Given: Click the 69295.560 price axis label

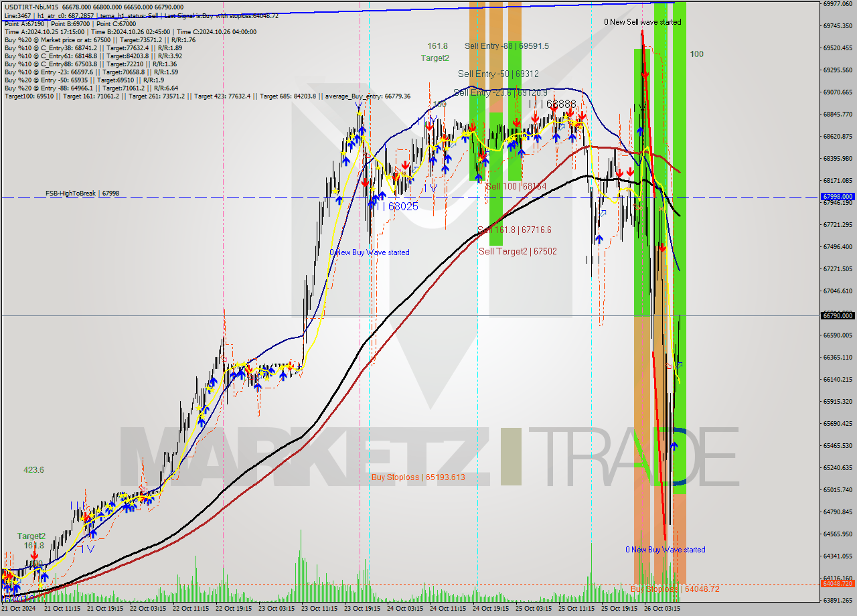Looking at the screenshot, I should coord(838,70).
